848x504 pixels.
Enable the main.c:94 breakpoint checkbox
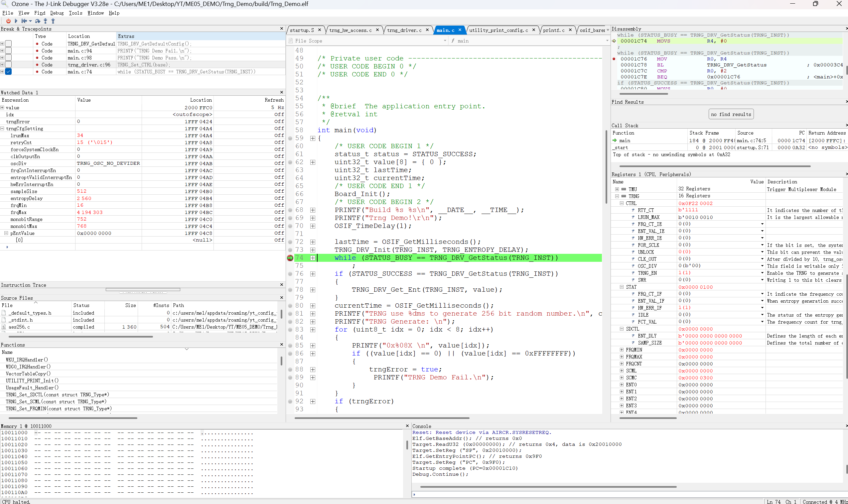(9, 50)
